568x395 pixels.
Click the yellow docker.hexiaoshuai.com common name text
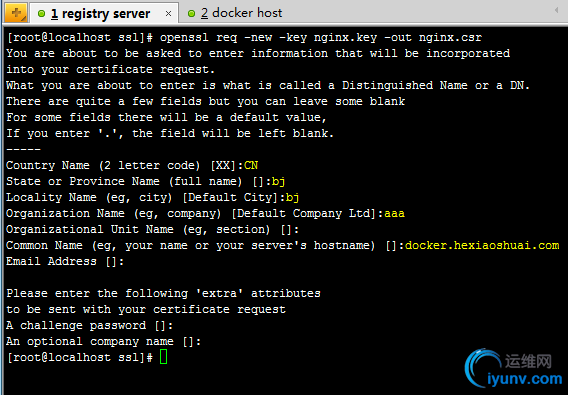pyautogui.click(x=482, y=245)
